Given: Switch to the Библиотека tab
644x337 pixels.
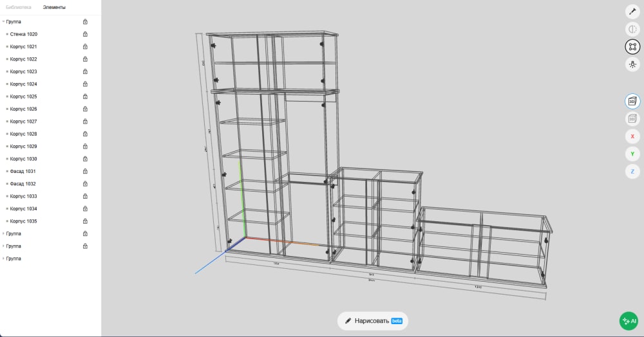Looking at the screenshot, I should [19, 7].
